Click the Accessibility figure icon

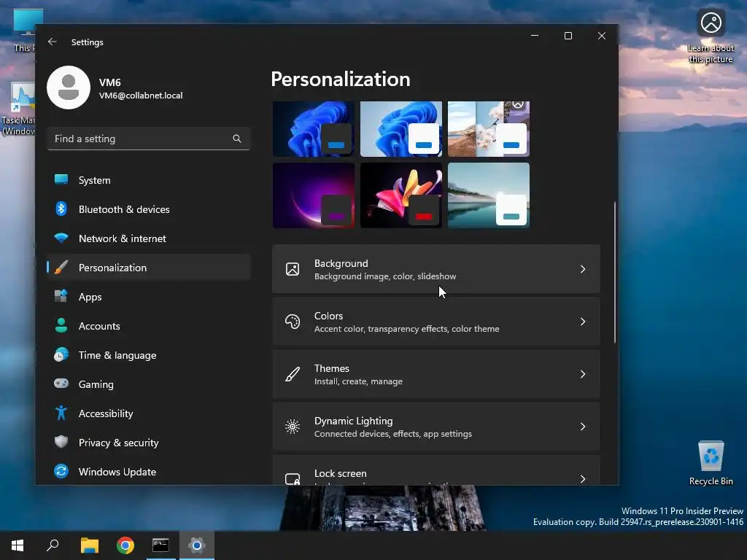click(61, 413)
